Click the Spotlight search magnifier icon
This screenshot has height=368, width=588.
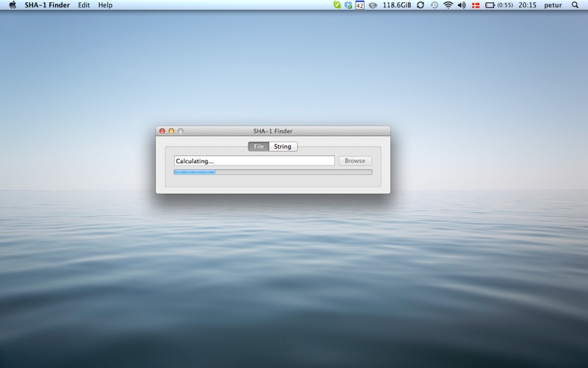coord(575,5)
